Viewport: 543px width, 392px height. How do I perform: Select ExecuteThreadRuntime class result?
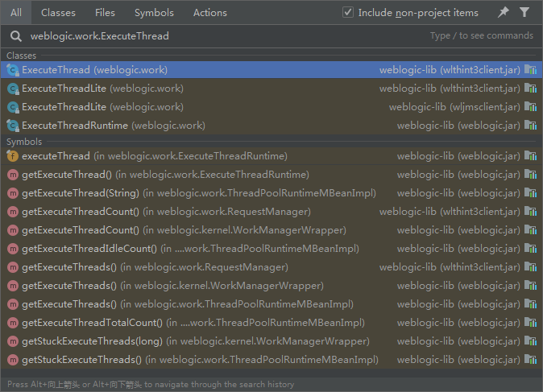pos(271,126)
